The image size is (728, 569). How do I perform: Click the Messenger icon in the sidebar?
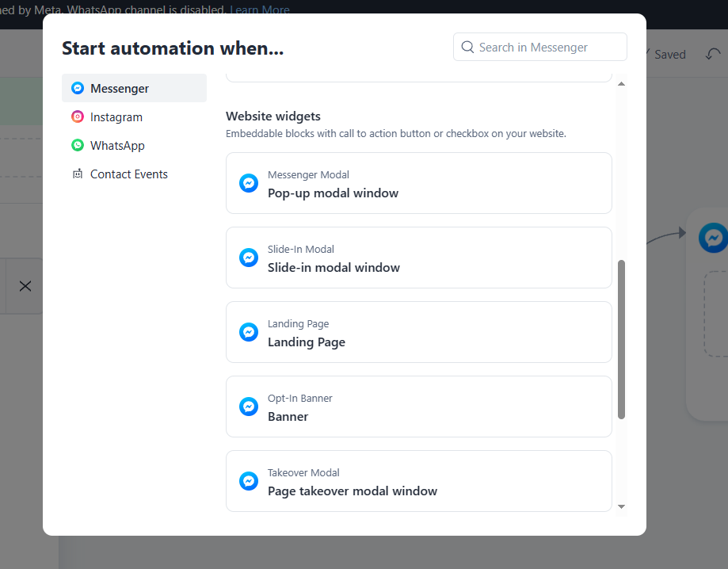coord(78,89)
